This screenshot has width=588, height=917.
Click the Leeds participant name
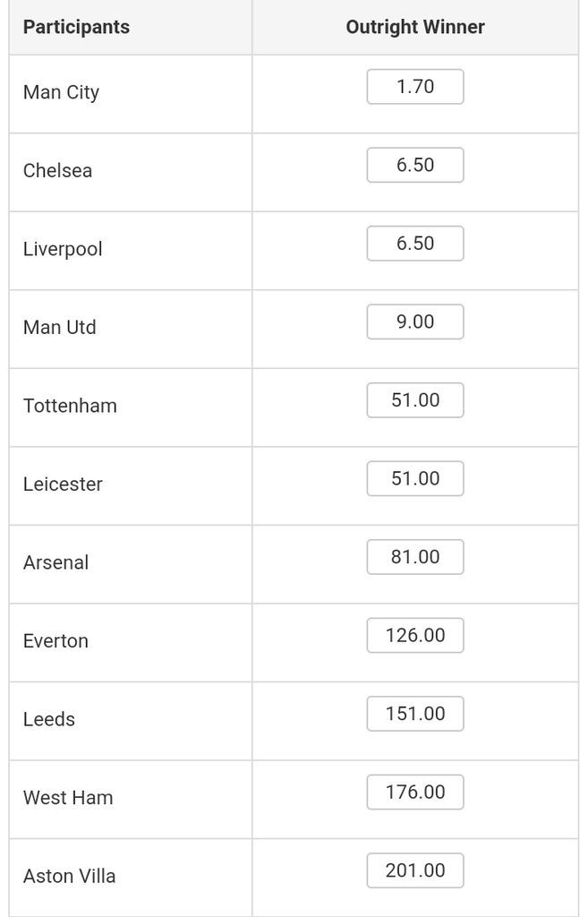49,719
